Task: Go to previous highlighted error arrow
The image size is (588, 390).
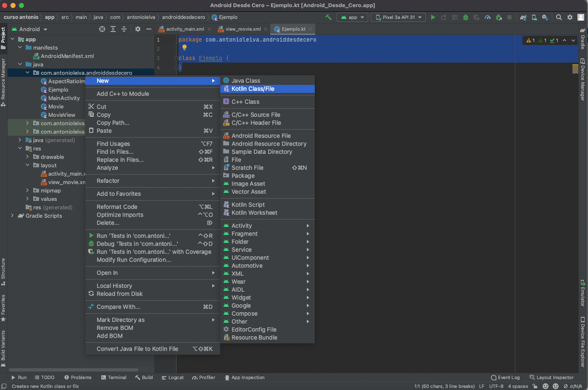Action: point(564,40)
